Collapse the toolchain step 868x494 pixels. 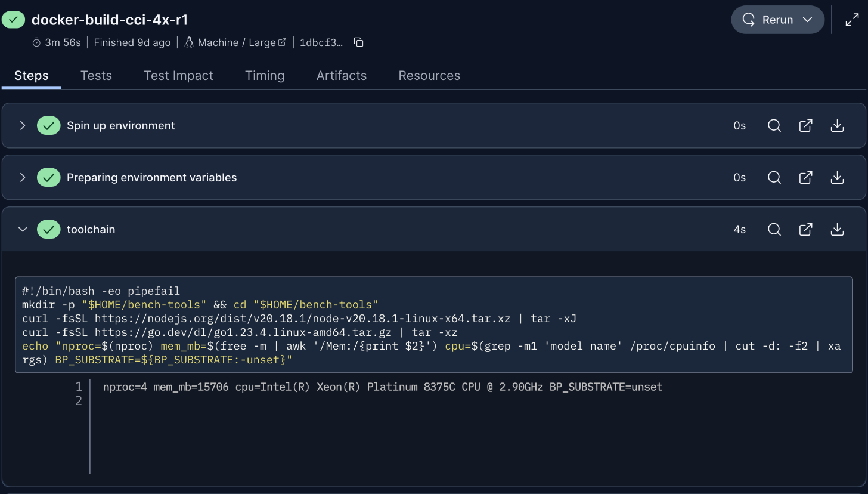click(x=23, y=230)
